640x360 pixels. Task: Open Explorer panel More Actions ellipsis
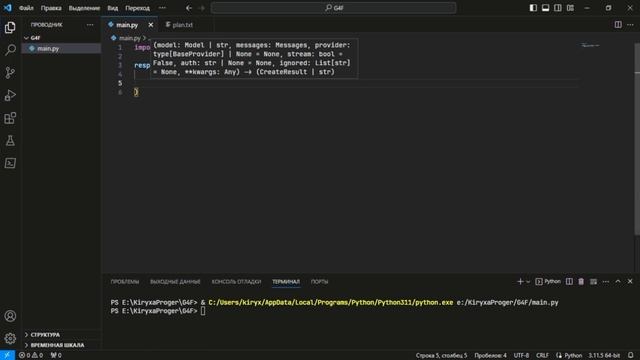point(90,25)
